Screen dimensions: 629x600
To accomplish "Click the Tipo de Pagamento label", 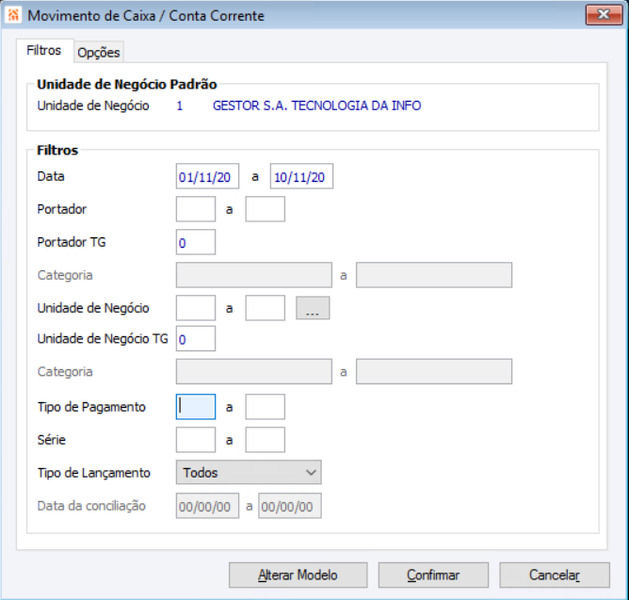I will click(91, 407).
